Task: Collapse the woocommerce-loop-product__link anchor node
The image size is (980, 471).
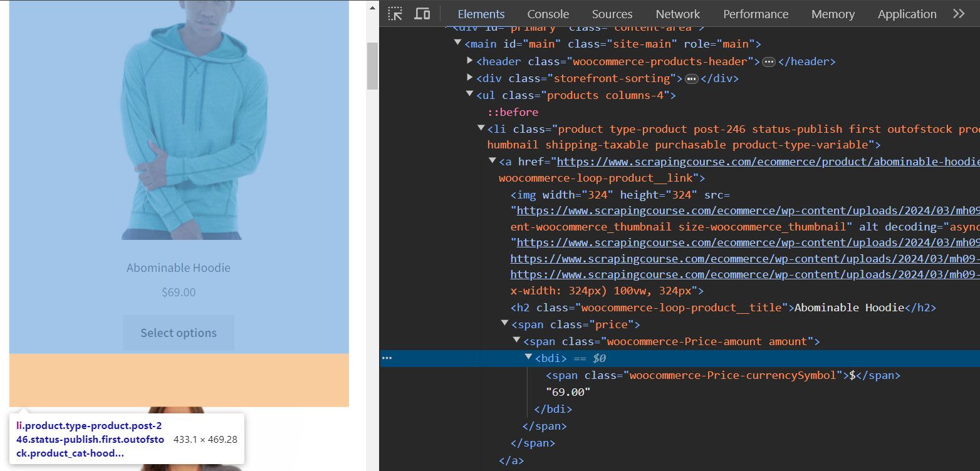Action: pos(493,161)
